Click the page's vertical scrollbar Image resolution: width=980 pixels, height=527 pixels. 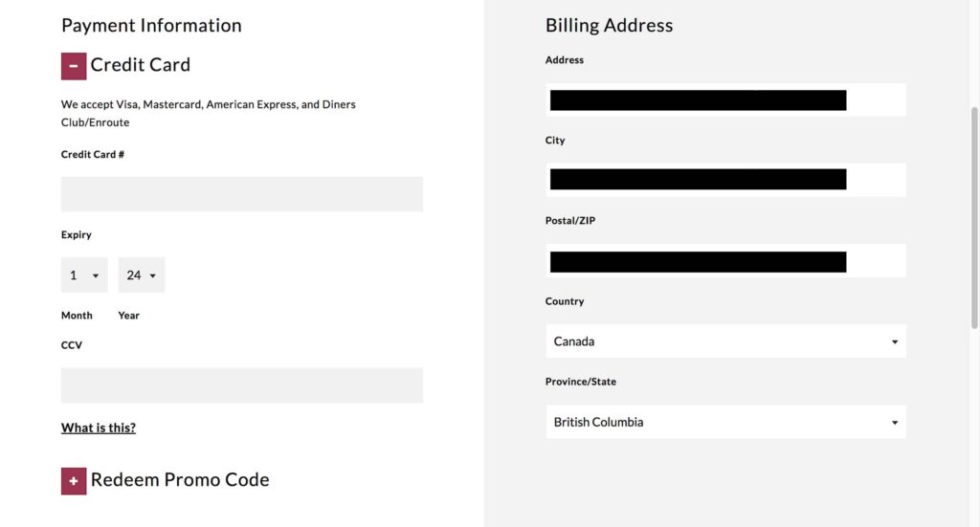(974, 220)
